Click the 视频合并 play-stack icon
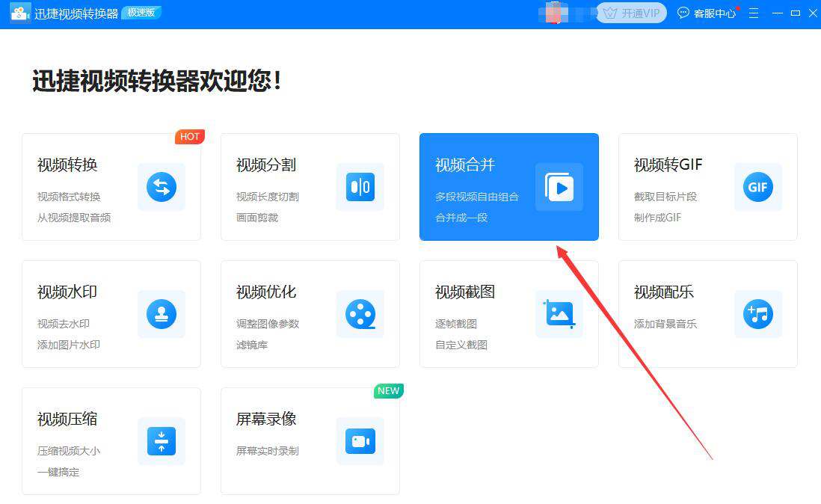The image size is (821, 504). coord(559,187)
